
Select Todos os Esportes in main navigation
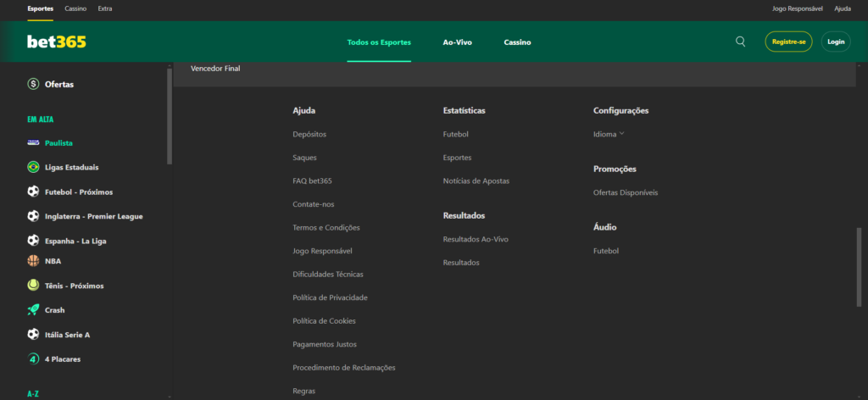(379, 42)
